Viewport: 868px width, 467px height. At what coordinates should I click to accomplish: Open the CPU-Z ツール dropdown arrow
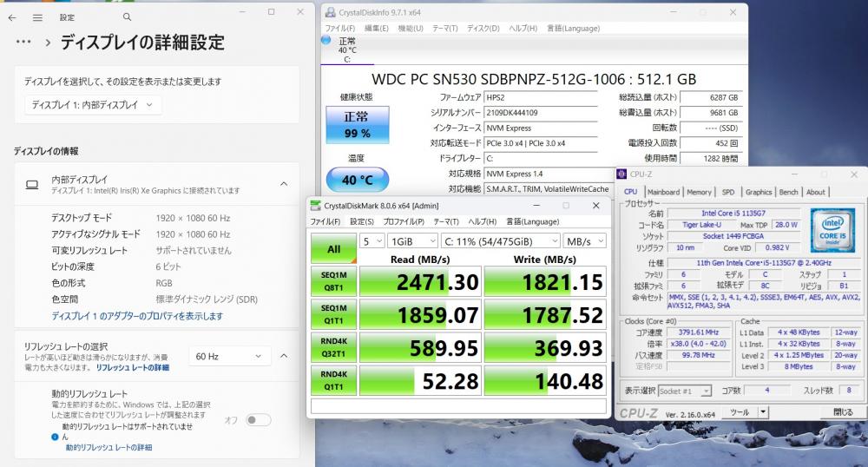coord(763,412)
